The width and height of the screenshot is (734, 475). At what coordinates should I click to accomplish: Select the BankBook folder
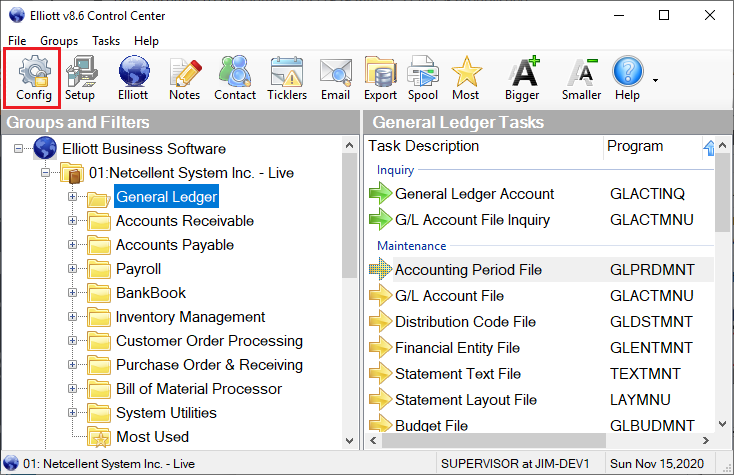click(151, 293)
